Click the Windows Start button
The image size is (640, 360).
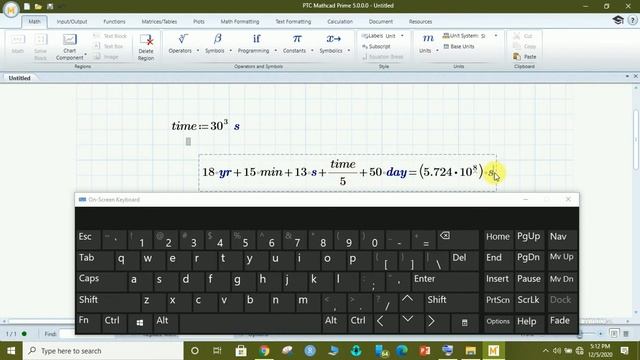point(11,351)
